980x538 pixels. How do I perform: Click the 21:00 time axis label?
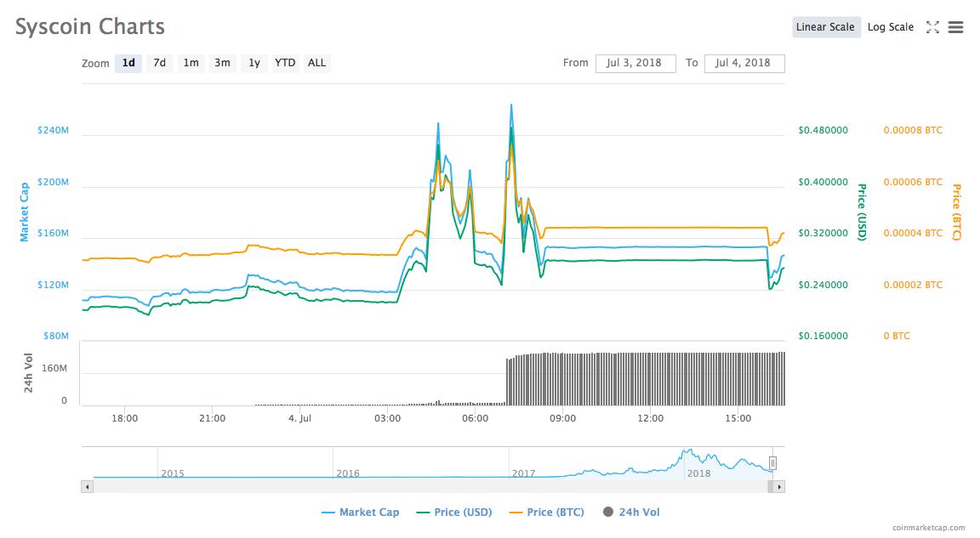213,418
